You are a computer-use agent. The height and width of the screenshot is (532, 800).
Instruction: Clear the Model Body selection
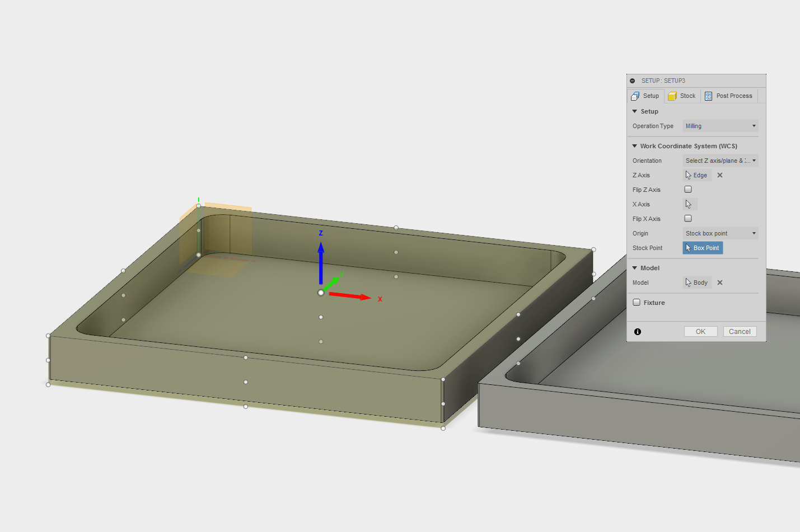point(720,283)
